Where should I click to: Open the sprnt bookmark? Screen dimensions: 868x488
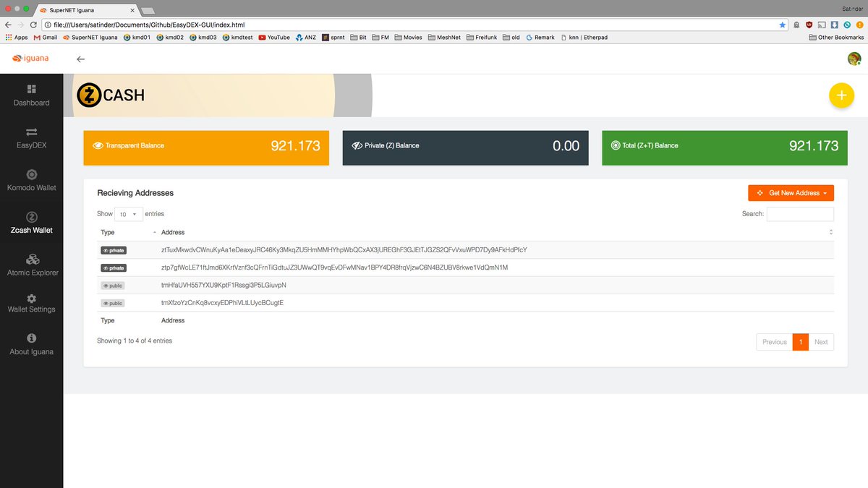(333, 37)
